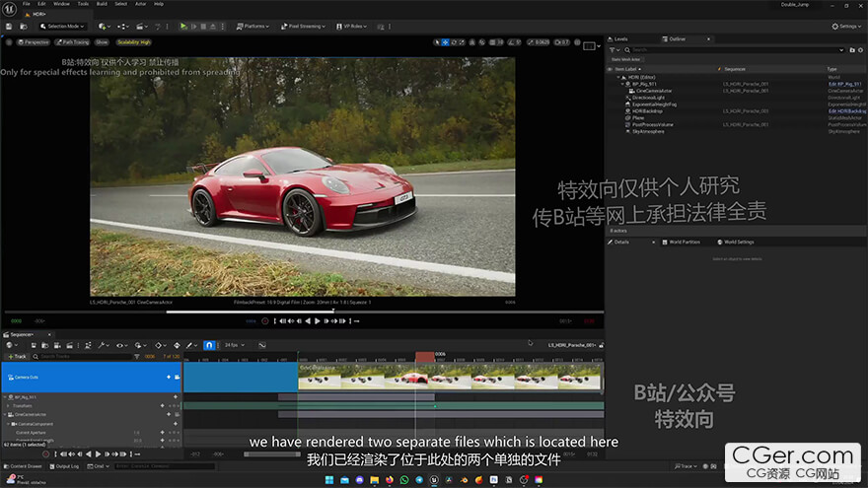Open the 24 fps frame rate dropdown
The height and width of the screenshot is (488, 868).
(x=234, y=345)
